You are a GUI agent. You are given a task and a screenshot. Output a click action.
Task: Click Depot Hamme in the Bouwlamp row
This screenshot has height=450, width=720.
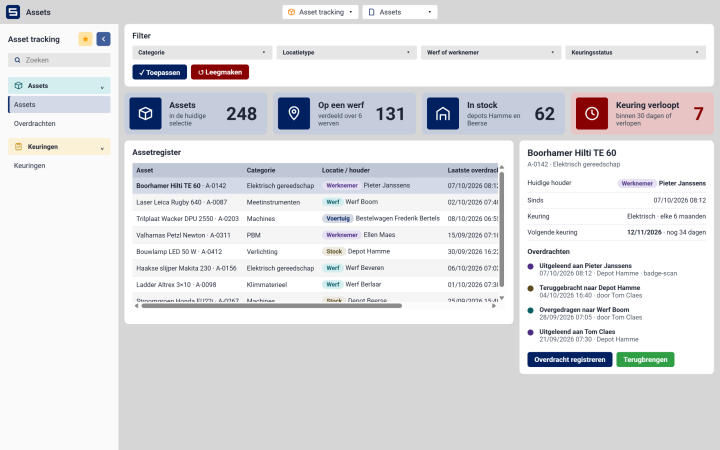point(369,251)
